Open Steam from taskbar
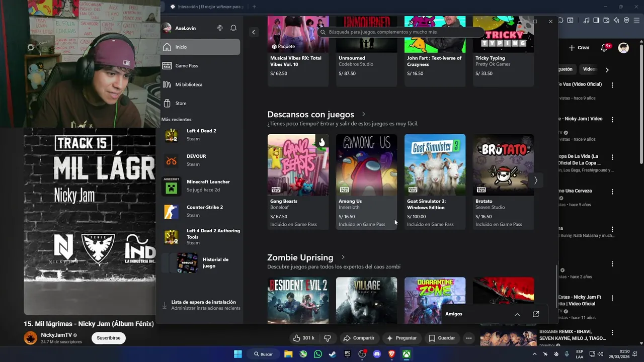This screenshot has width=644, height=362. click(332, 354)
